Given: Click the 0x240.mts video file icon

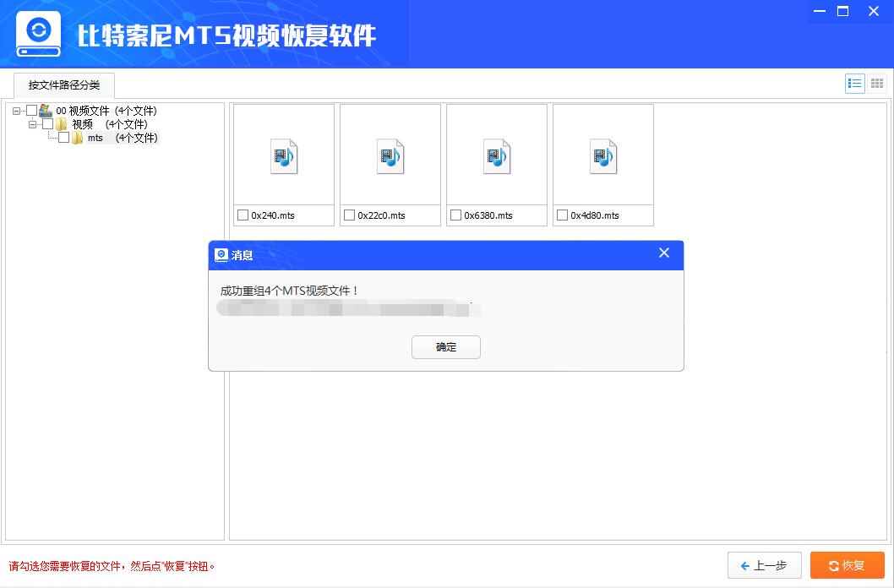Looking at the screenshot, I should [284, 156].
